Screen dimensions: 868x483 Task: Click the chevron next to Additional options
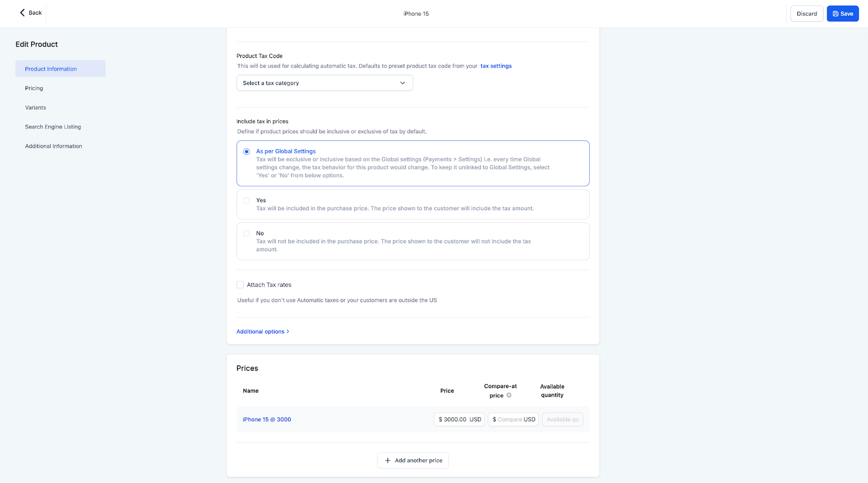(x=288, y=332)
